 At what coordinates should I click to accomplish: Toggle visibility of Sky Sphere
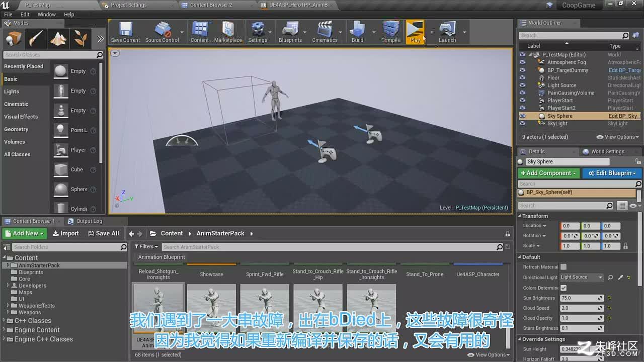(522, 116)
